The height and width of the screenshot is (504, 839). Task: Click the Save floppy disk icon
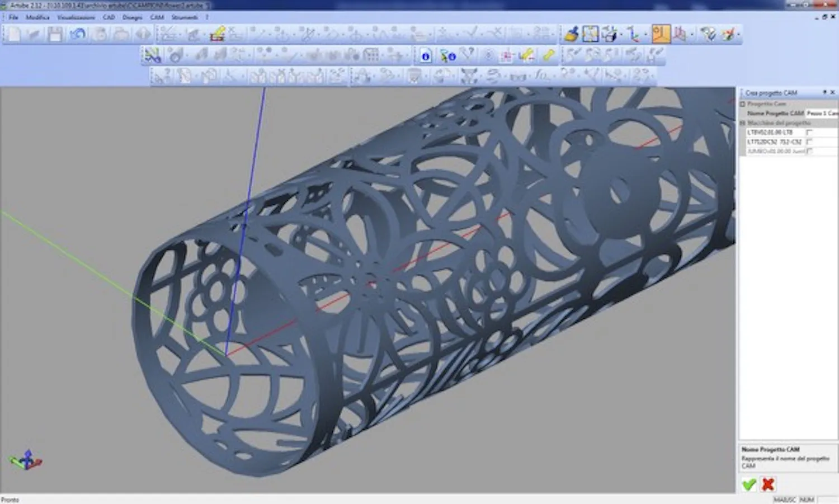coord(55,35)
